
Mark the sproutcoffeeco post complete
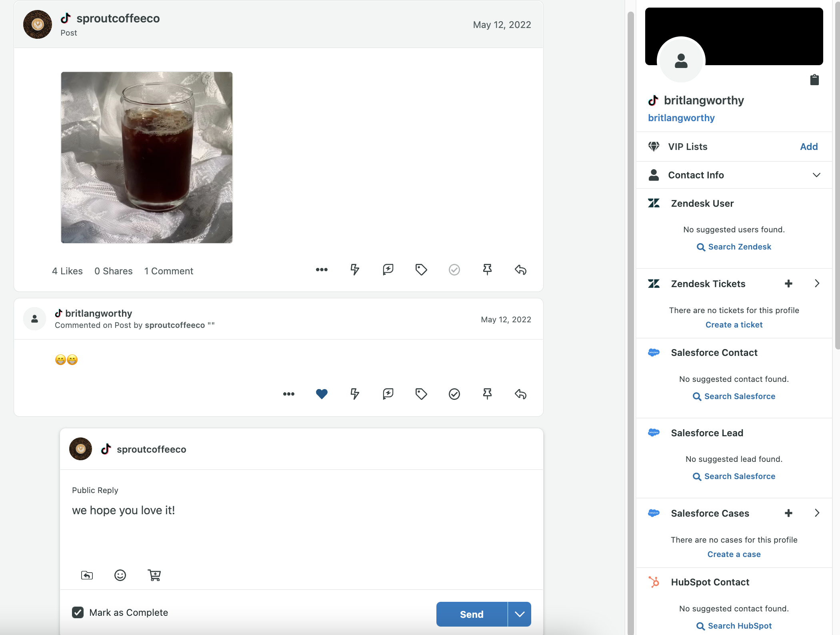pos(454,270)
